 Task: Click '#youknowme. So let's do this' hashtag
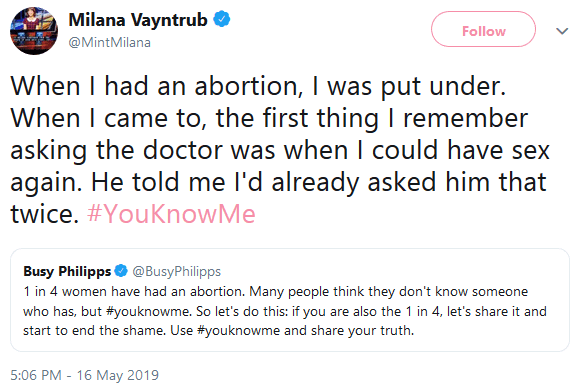148,311
